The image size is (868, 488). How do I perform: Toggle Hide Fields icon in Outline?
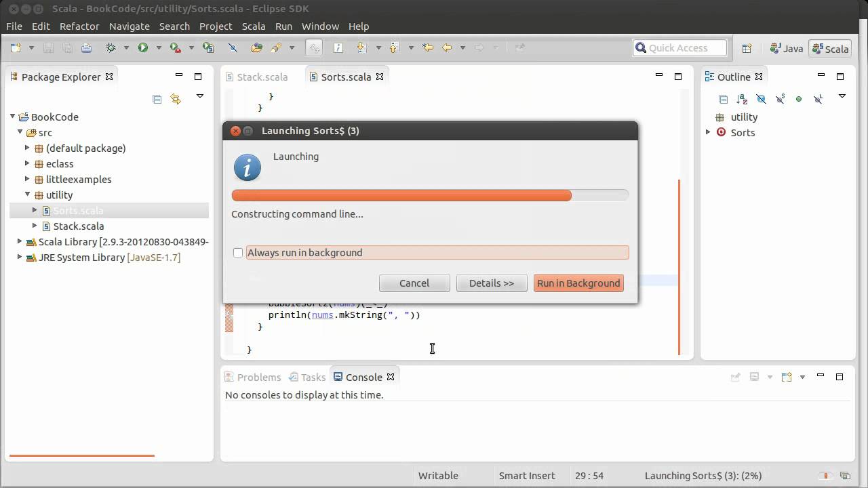pyautogui.click(x=761, y=99)
